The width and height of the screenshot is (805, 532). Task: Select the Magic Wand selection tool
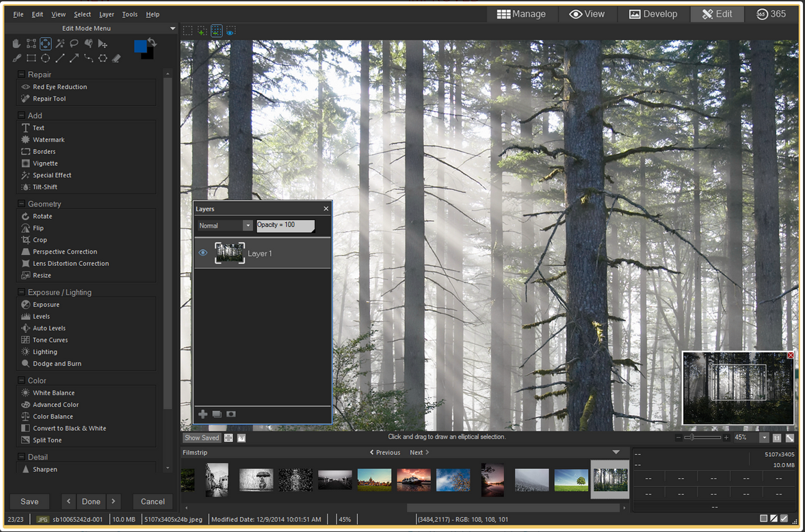(x=60, y=44)
